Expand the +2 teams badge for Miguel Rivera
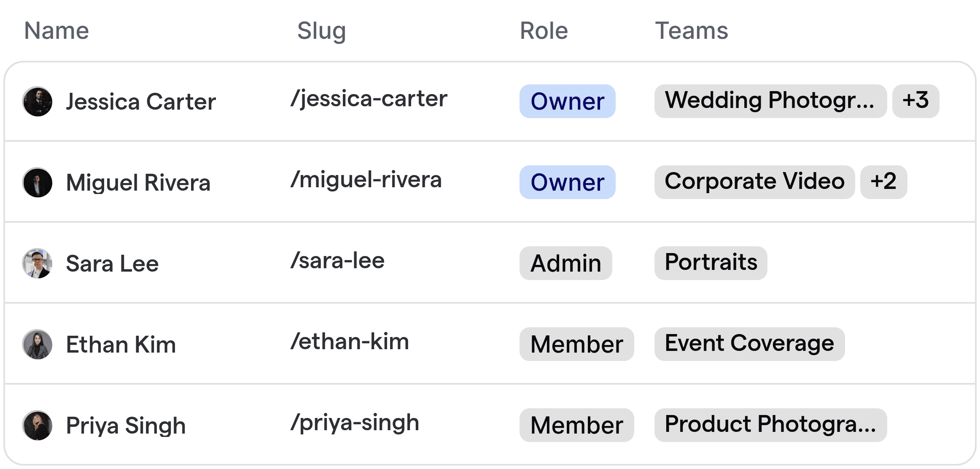Image resolution: width=980 pixels, height=469 pixels. pos(884,182)
